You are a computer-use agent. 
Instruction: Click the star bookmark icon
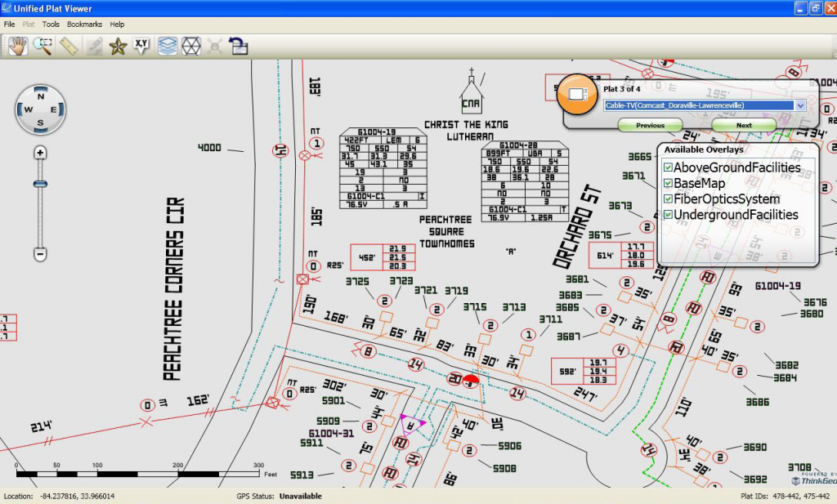(x=118, y=47)
